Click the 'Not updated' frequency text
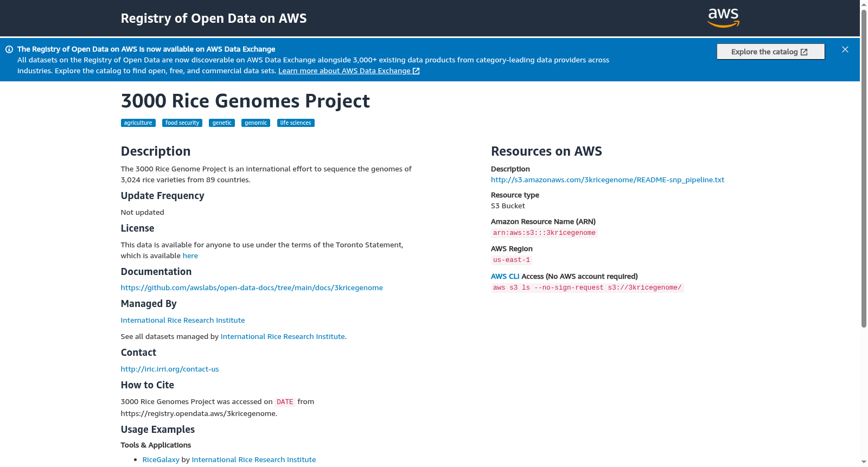This screenshot has width=868, height=467. tap(142, 213)
